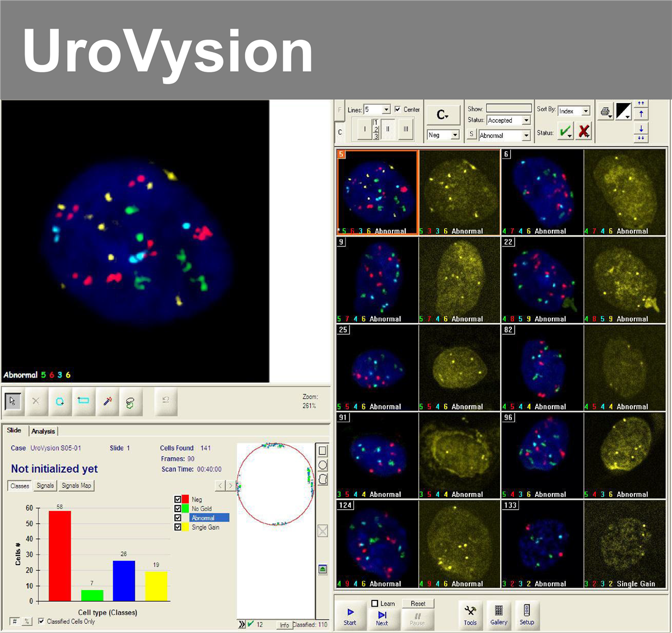
Task: Select the F side tab
Action: coord(339,110)
